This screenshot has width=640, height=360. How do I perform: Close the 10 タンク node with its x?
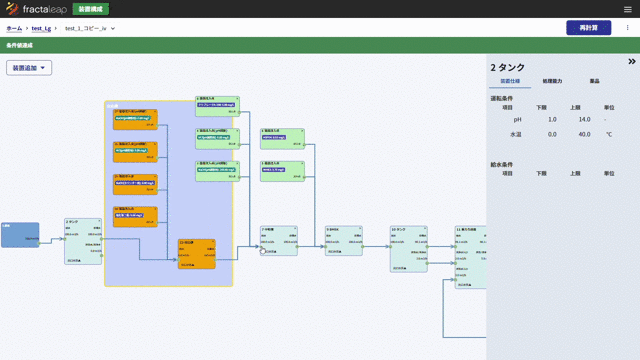[x=425, y=229]
